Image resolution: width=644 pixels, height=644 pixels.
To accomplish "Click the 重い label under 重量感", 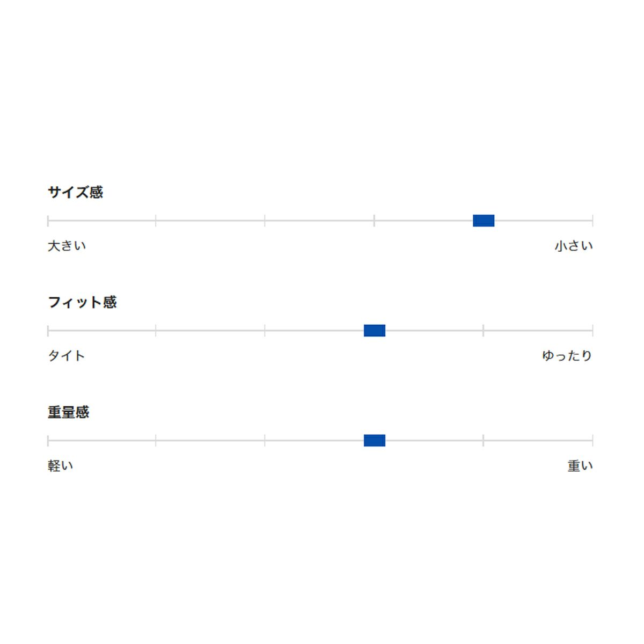I will pos(580,466).
